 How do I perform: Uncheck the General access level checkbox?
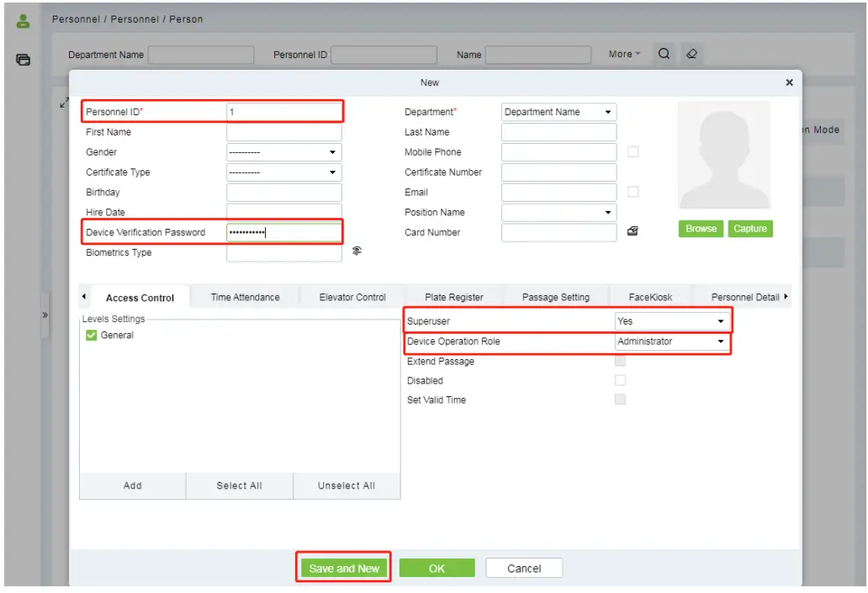point(92,336)
